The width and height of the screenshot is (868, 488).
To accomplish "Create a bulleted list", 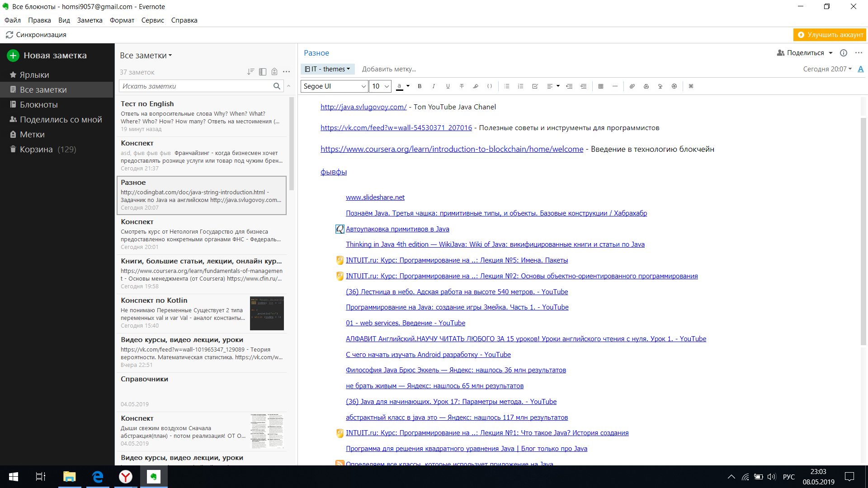I will tap(507, 86).
